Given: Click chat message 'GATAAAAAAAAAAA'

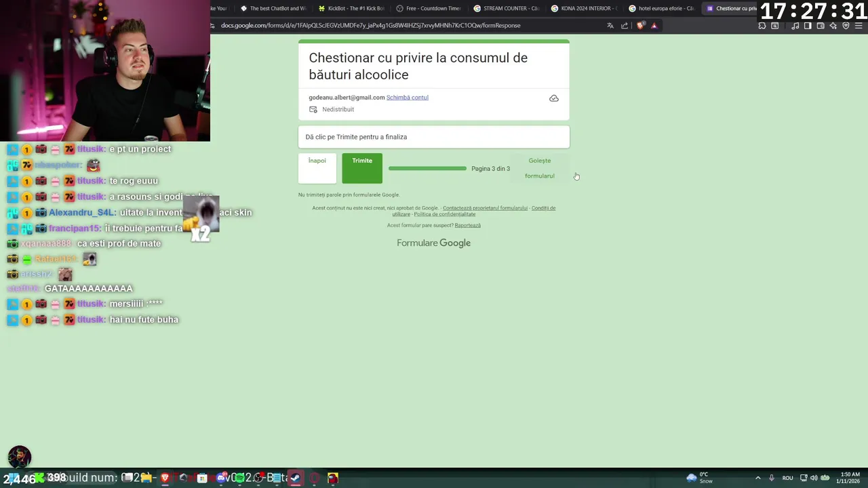Looking at the screenshot, I should pos(88,289).
